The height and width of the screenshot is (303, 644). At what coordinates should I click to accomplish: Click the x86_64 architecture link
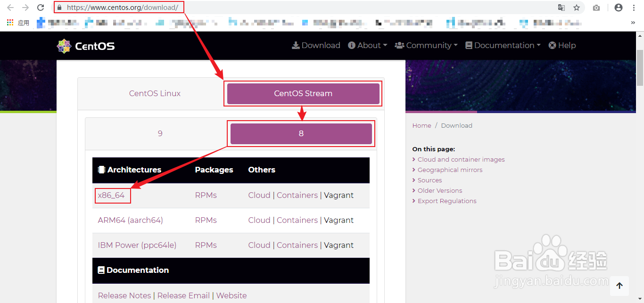click(x=111, y=195)
